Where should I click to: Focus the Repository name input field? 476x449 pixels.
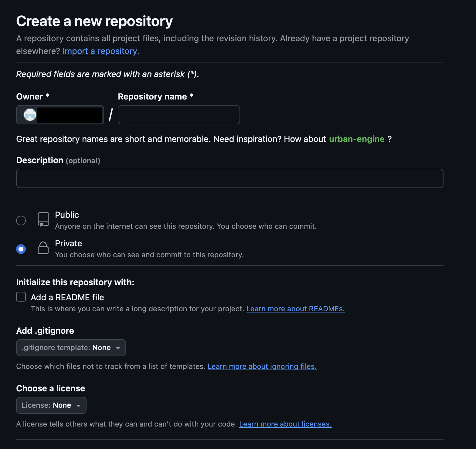(179, 115)
